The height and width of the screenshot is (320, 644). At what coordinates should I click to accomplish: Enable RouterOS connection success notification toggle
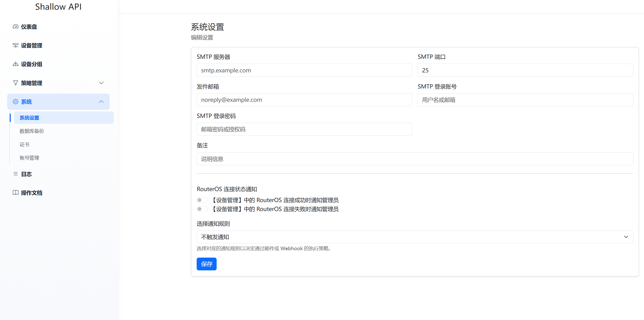(x=202, y=200)
